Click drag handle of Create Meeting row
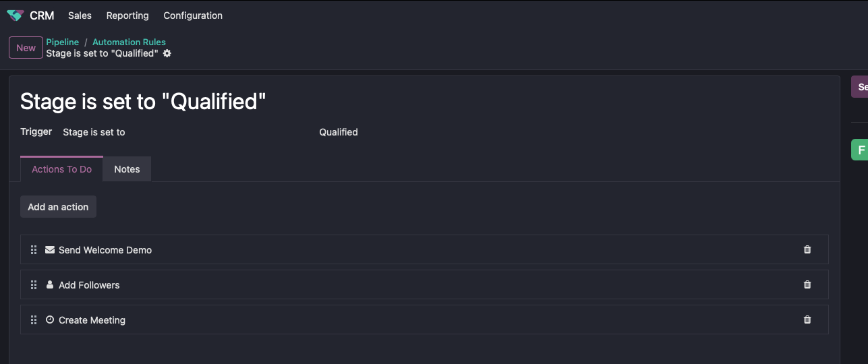This screenshot has width=868, height=364. (x=34, y=320)
